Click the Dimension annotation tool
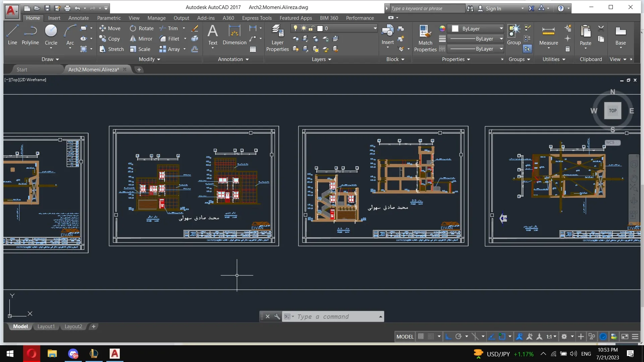The height and width of the screenshot is (362, 644). [234, 35]
